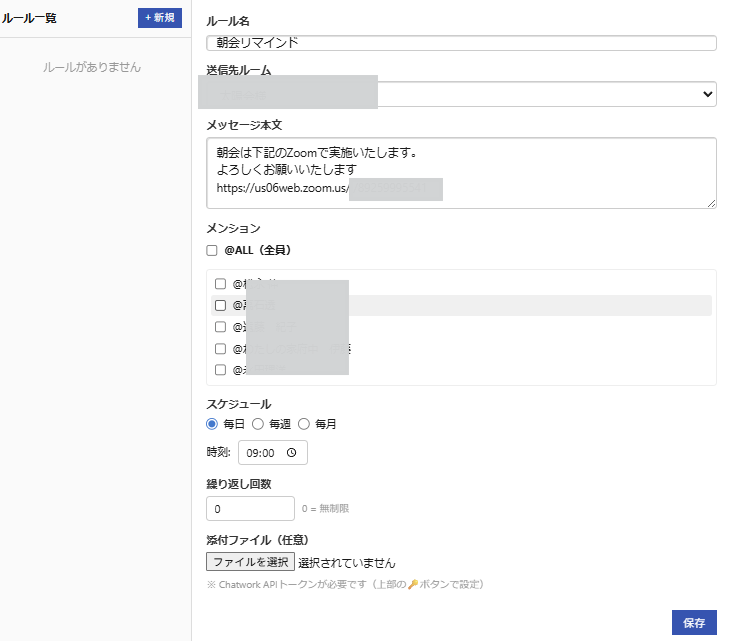The width and height of the screenshot is (729, 641).
Task: Click the 0 = 無制限 hint text
Action: coord(325,509)
